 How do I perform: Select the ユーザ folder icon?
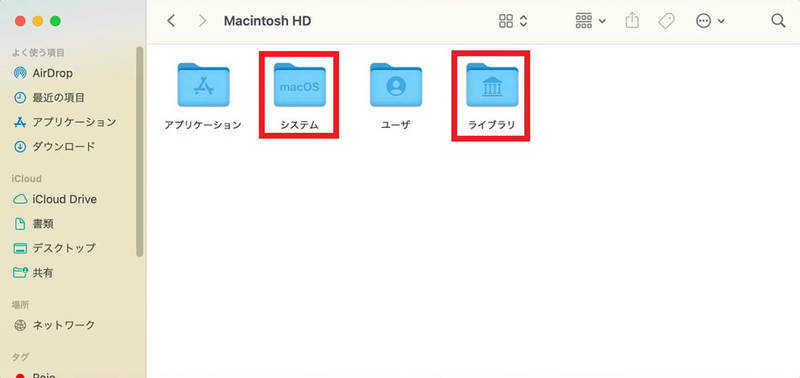(x=396, y=84)
